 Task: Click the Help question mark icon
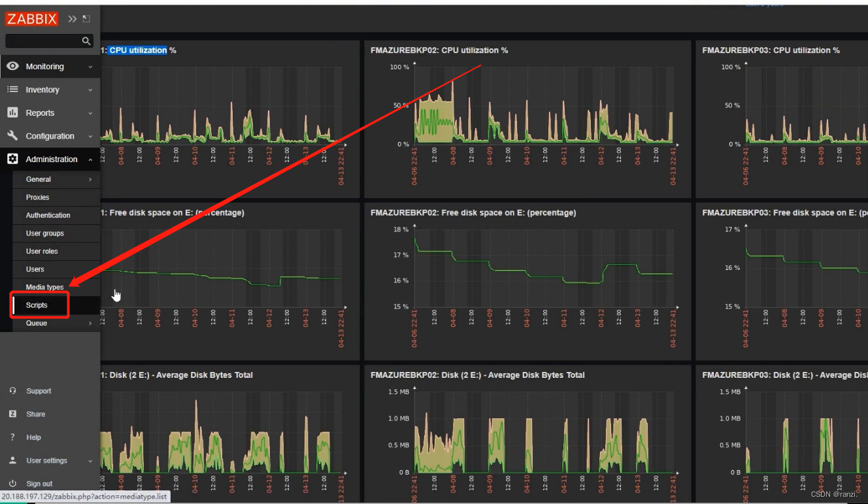click(x=12, y=437)
